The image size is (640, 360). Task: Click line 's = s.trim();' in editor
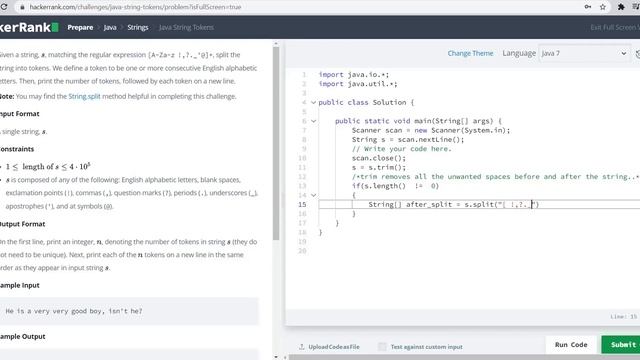[x=379, y=167]
